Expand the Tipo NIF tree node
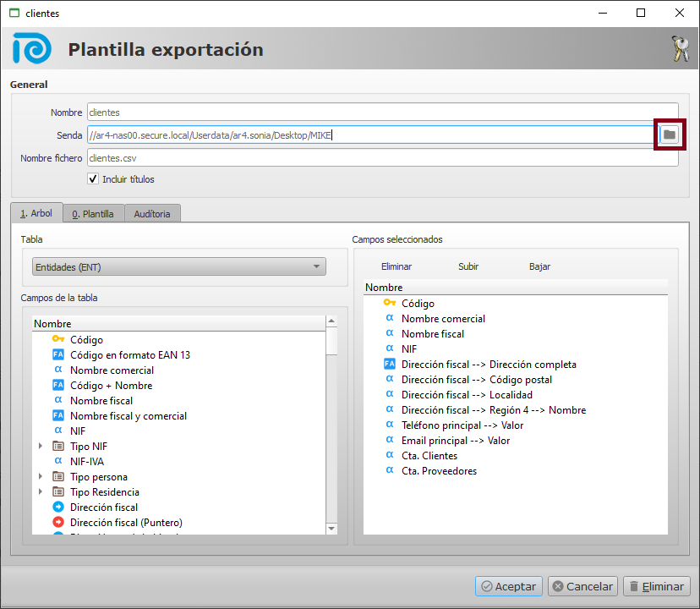 click(x=40, y=447)
